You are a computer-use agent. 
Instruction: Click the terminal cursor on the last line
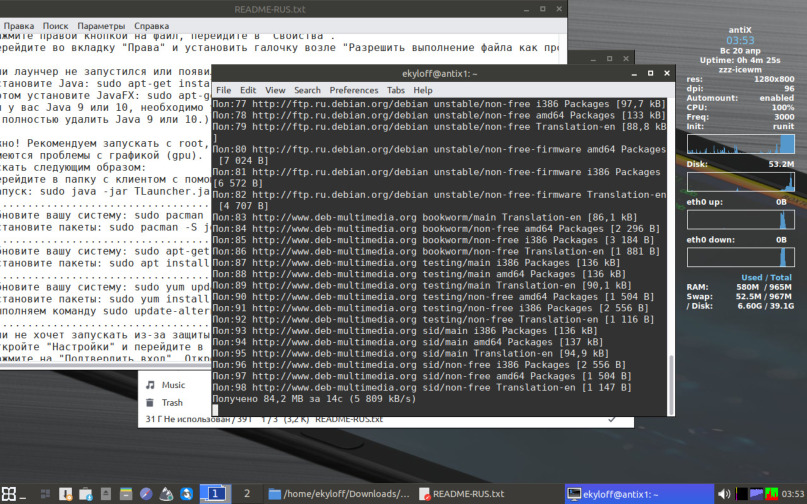point(215,410)
